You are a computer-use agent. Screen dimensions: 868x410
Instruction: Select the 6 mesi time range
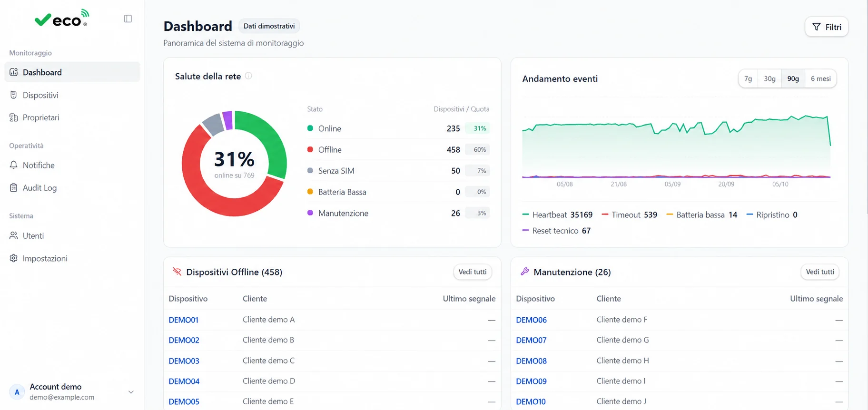point(820,78)
